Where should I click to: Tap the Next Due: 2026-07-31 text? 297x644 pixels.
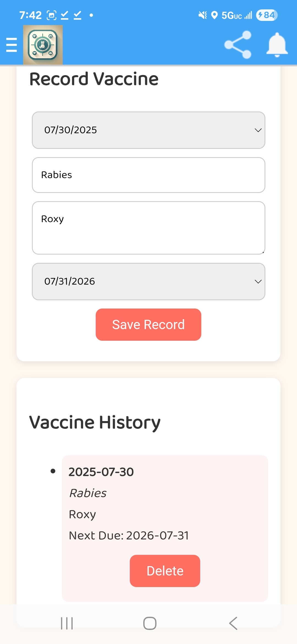(129, 536)
